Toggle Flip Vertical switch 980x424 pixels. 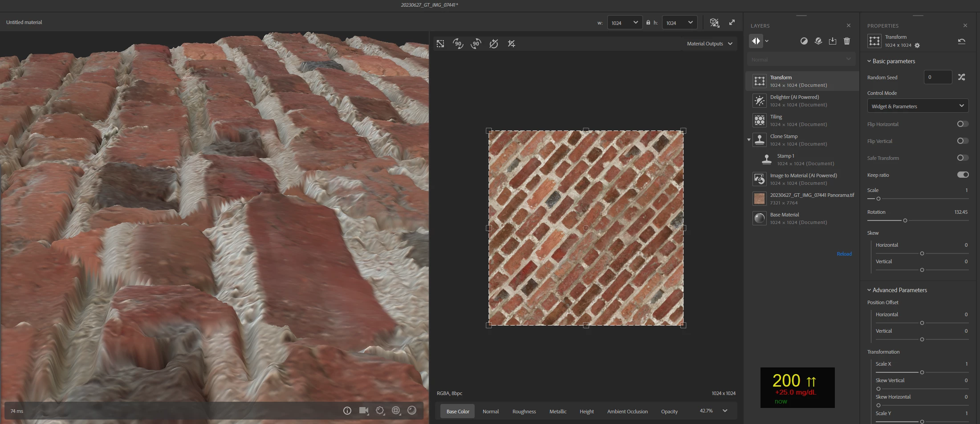[963, 141]
